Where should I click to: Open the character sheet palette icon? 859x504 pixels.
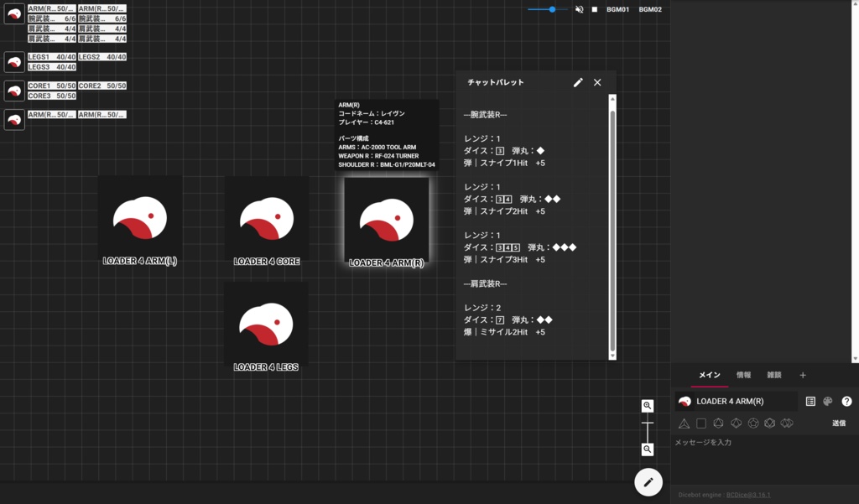810,401
